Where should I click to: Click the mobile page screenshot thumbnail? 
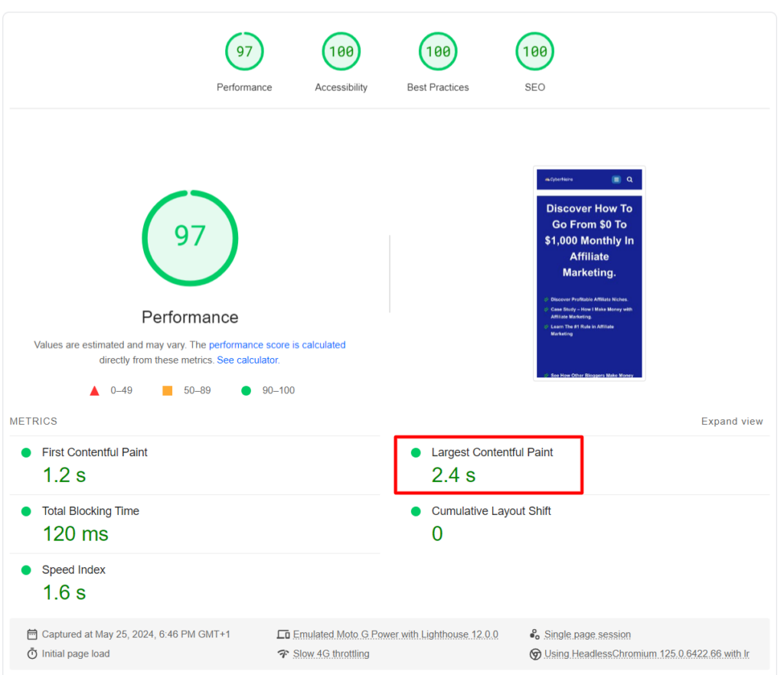pos(590,272)
